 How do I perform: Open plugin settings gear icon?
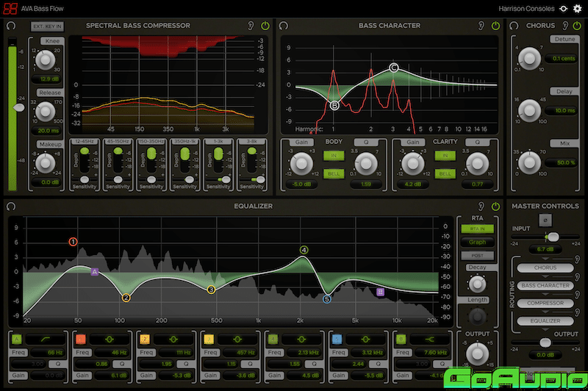578,9
